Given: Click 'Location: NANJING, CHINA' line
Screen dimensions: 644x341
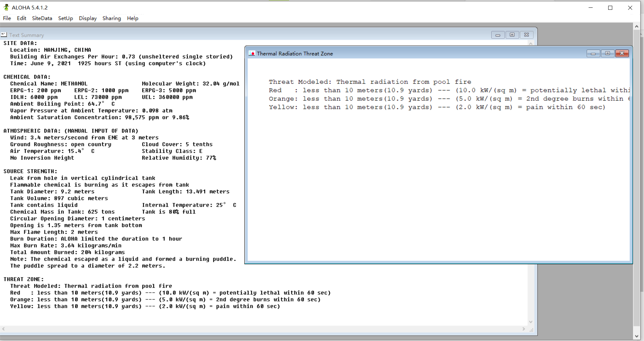Looking at the screenshot, I should click(51, 50).
